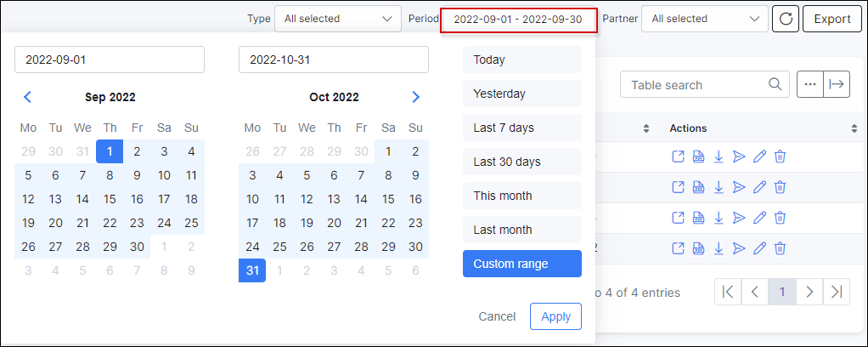Select September 15 in the calendar
The height and width of the screenshot is (347, 868).
pyautogui.click(x=110, y=199)
